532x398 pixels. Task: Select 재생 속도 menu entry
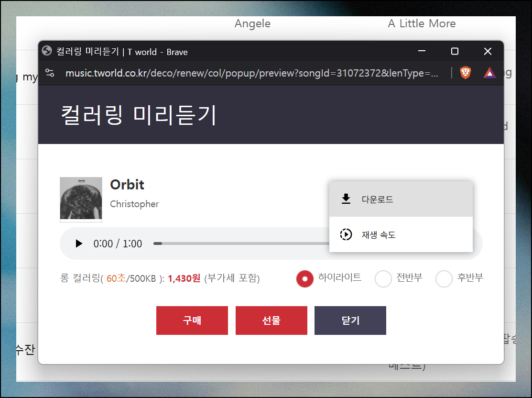[401, 234]
